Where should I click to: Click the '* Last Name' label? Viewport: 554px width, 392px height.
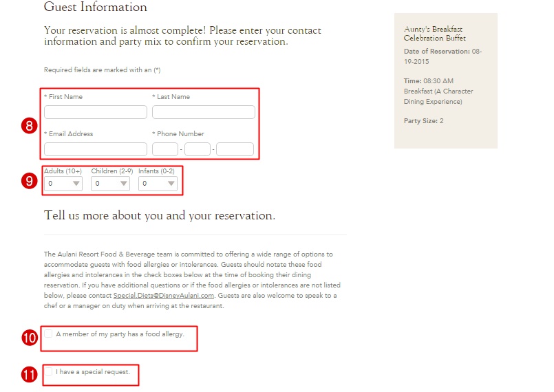(171, 97)
